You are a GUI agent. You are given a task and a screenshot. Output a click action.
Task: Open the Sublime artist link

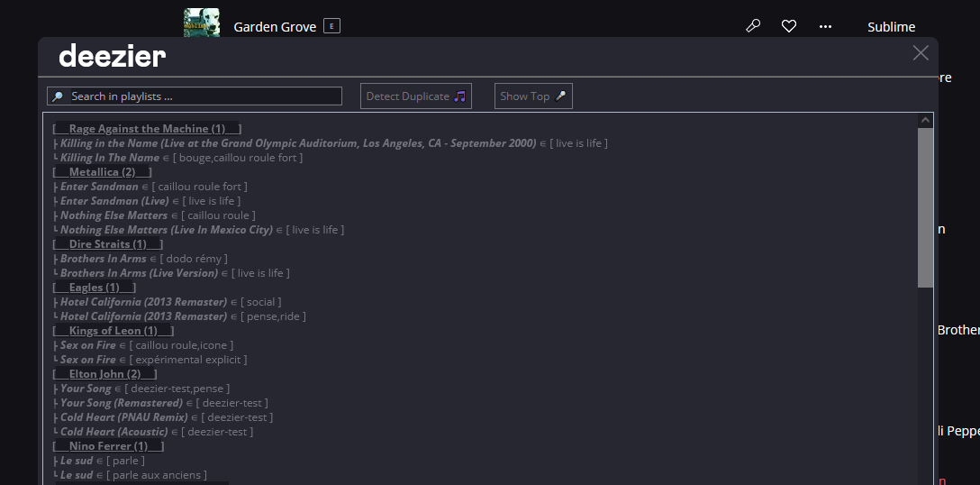(891, 27)
